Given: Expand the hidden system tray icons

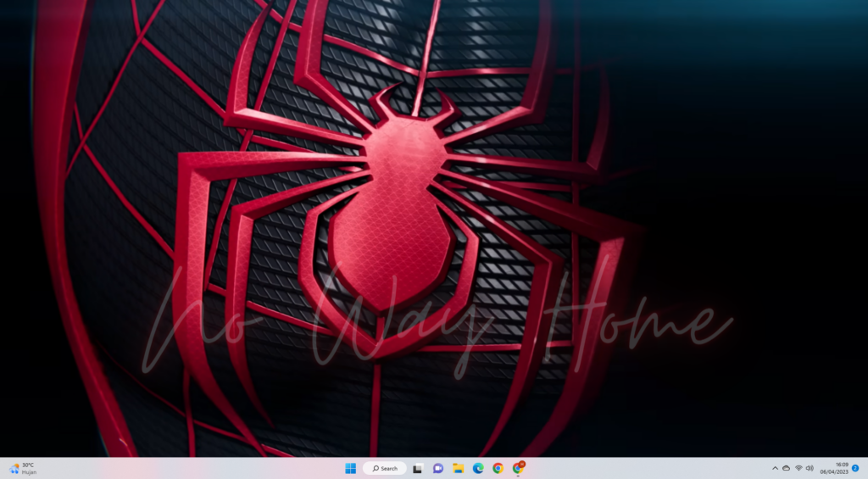Looking at the screenshot, I should (x=775, y=469).
